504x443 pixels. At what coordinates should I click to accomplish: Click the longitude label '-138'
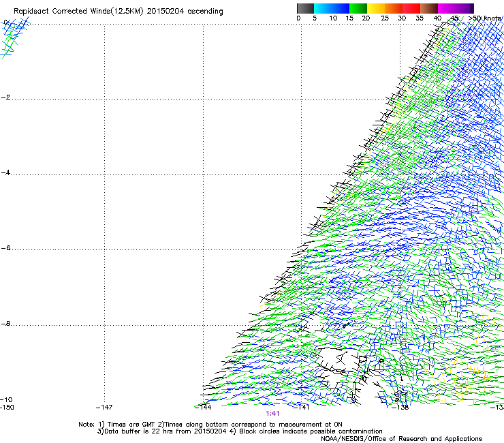400,408
